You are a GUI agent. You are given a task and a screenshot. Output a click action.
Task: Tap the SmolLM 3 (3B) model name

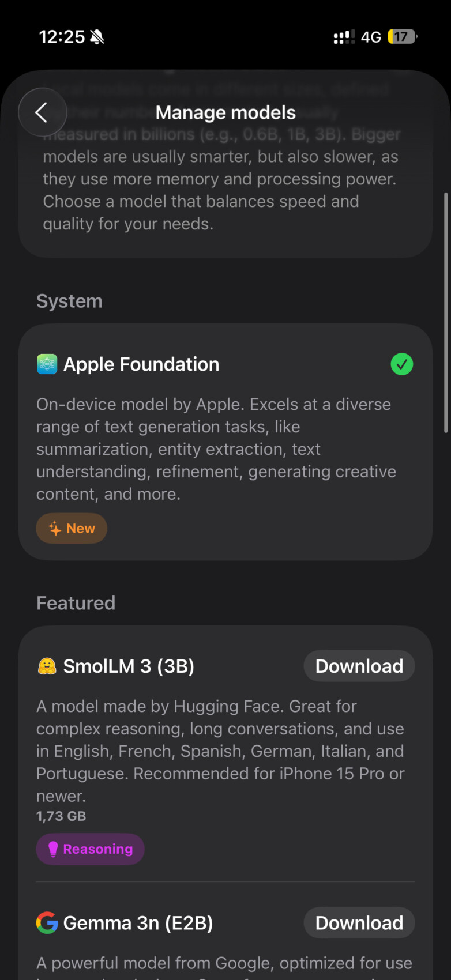click(129, 666)
